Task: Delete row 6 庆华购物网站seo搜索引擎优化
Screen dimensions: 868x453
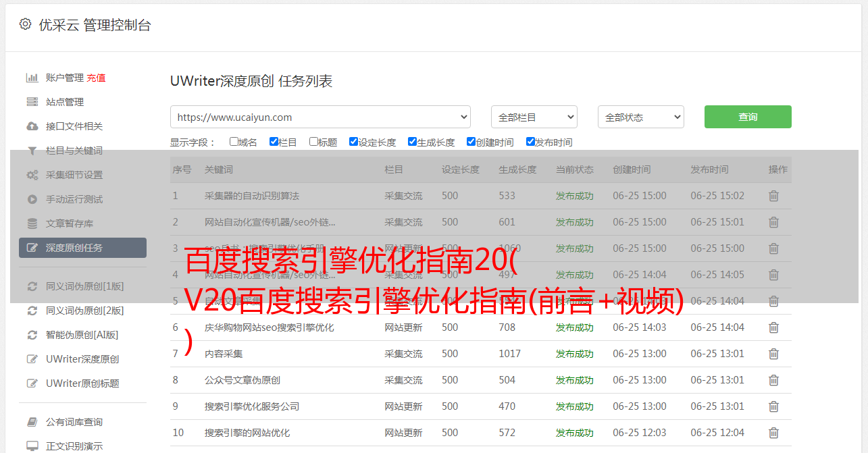Action: 774,327
